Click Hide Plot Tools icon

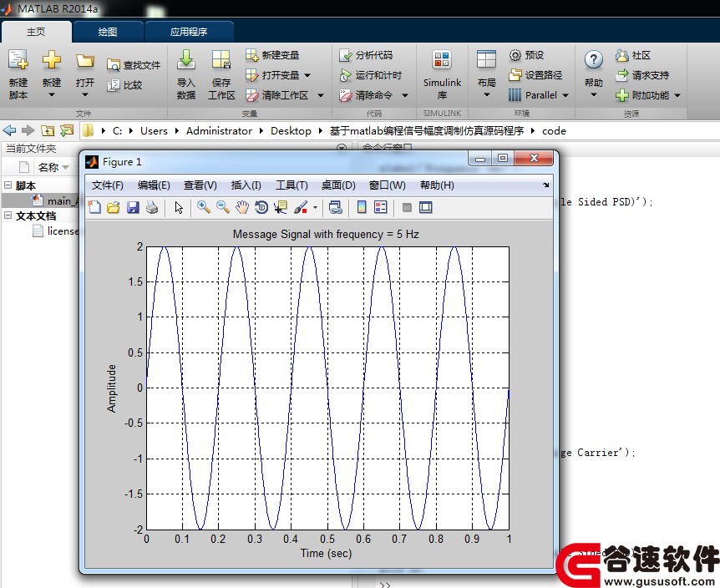click(407, 207)
